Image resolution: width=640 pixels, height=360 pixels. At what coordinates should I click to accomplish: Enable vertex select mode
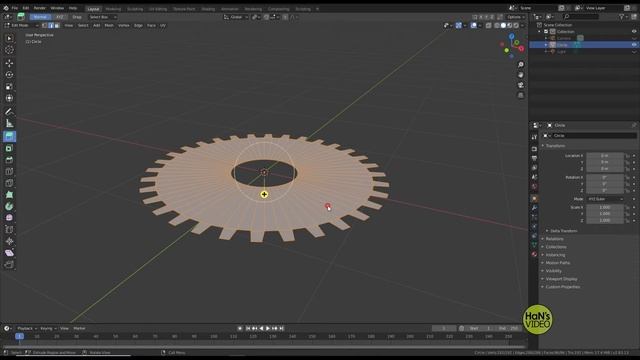44,25
